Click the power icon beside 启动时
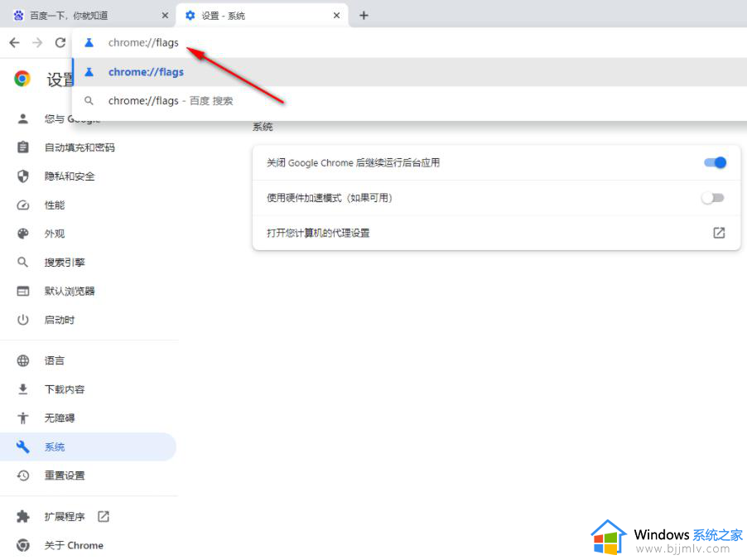Viewport: 747px width, 560px height. 23,320
